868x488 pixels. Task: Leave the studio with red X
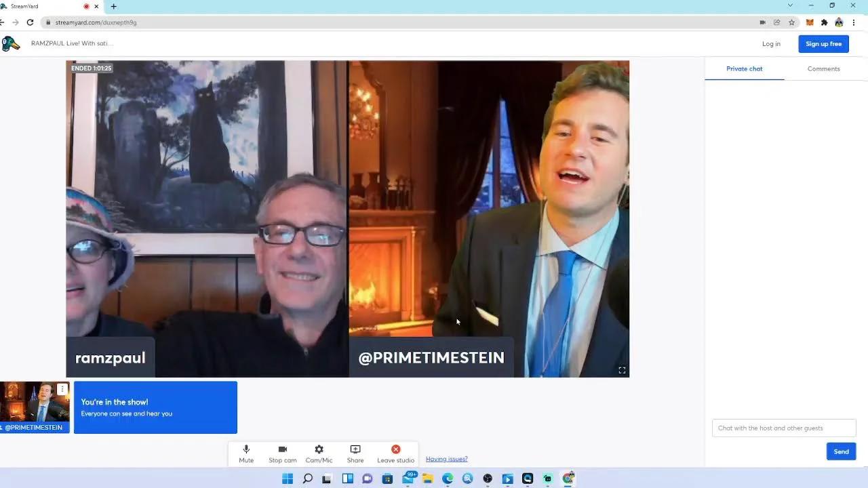coord(395,453)
